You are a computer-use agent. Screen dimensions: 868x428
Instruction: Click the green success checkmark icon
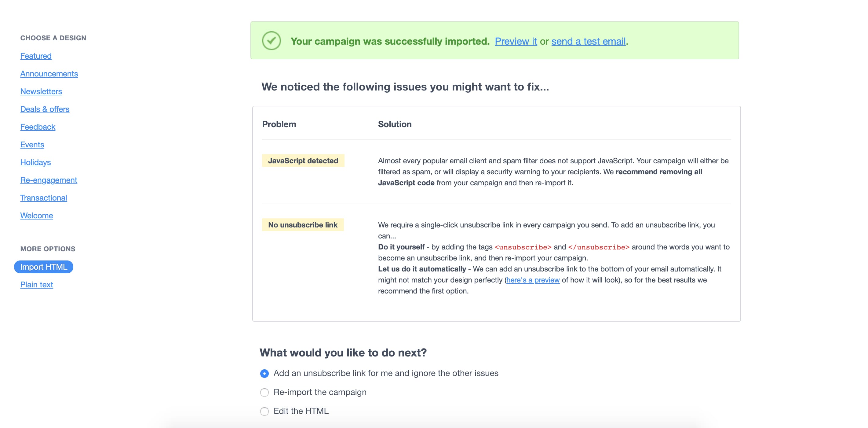tap(271, 41)
